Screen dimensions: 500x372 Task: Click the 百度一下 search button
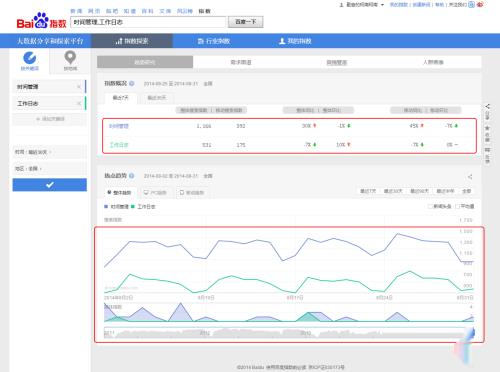point(246,22)
